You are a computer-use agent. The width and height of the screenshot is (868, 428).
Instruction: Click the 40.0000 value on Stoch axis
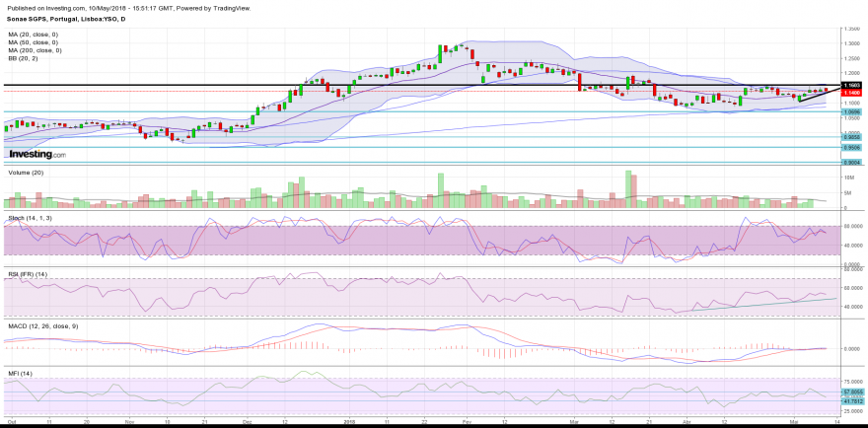click(852, 246)
